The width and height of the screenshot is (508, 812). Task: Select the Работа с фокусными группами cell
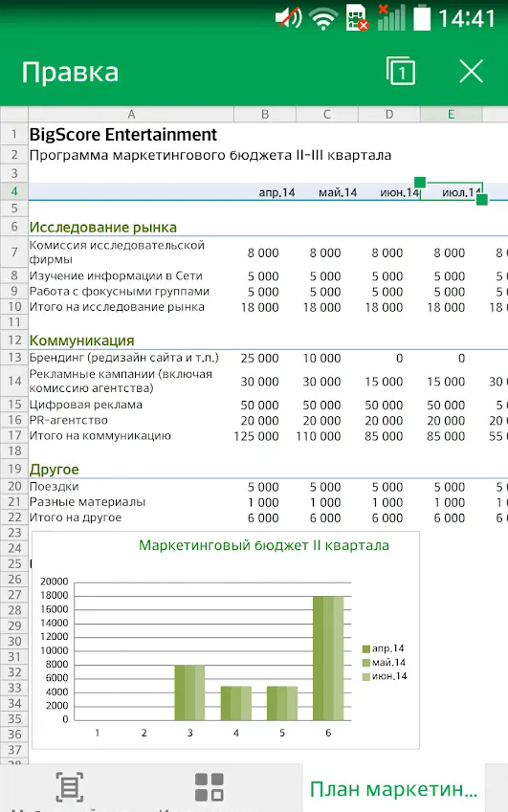pyautogui.click(x=119, y=291)
